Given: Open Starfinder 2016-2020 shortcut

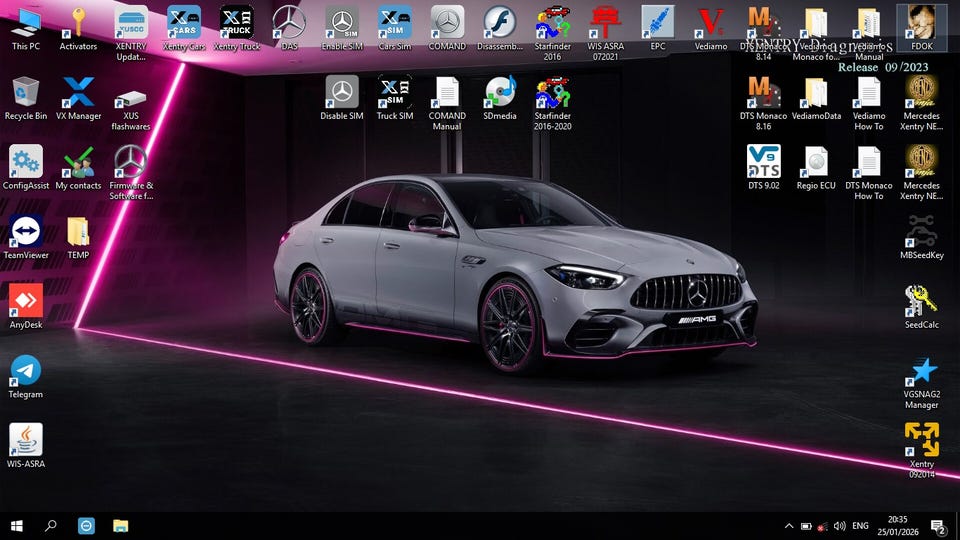Looking at the screenshot, I should pyautogui.click(x=552, y=103).
